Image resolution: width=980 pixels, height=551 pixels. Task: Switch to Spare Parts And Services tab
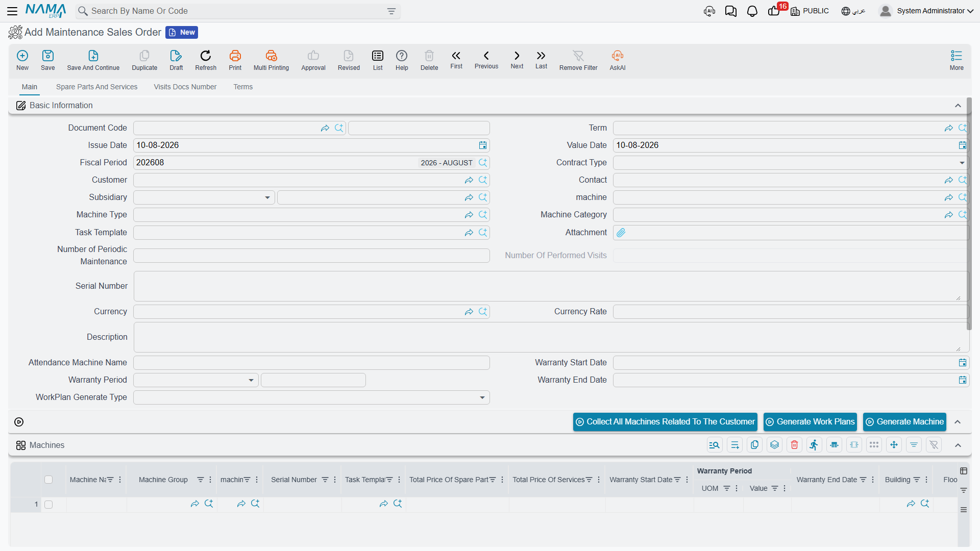click(96, 87)
